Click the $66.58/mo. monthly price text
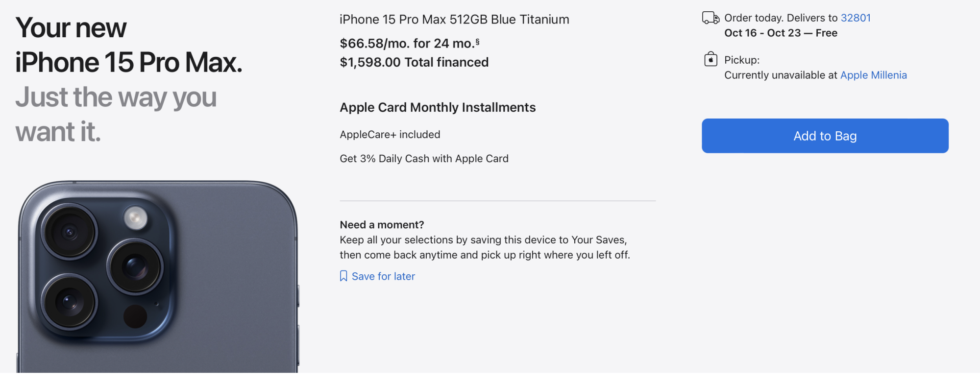Image resolution: width=980 pixels, height=383 pixels. [374, 44]
